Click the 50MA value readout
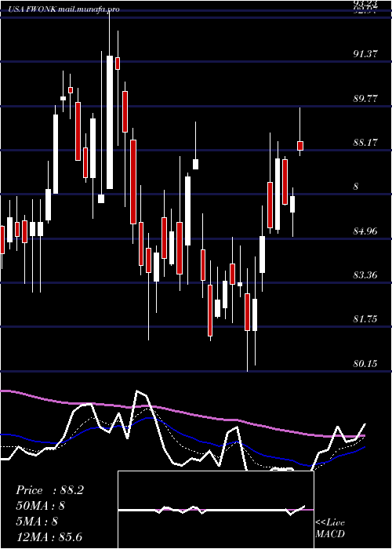This screenshot has height=549, width=392. click(41, 506)
